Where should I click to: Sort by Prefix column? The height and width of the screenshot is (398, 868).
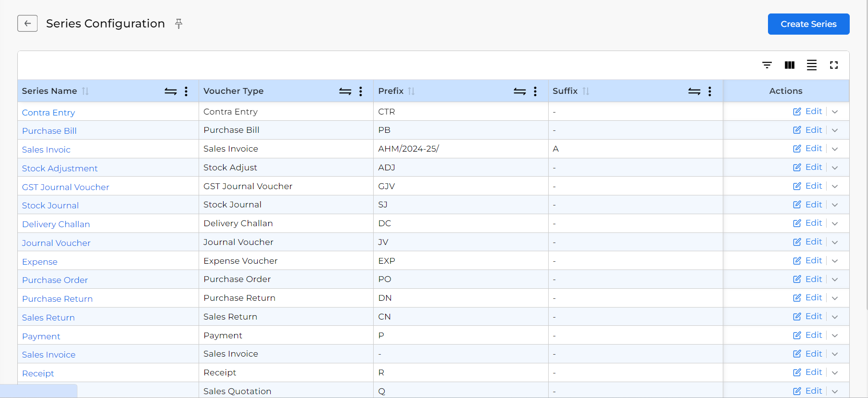tap(411, 91)
